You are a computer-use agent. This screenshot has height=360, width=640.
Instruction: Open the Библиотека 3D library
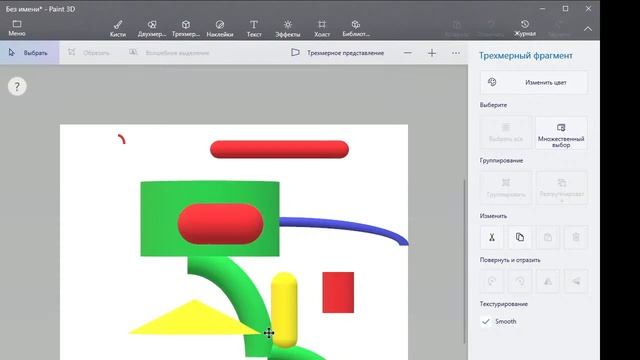(x=356, y=29)
